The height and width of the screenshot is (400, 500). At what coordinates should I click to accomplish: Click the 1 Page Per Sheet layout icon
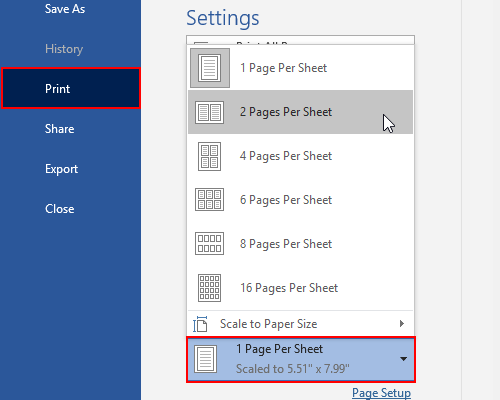210,68
